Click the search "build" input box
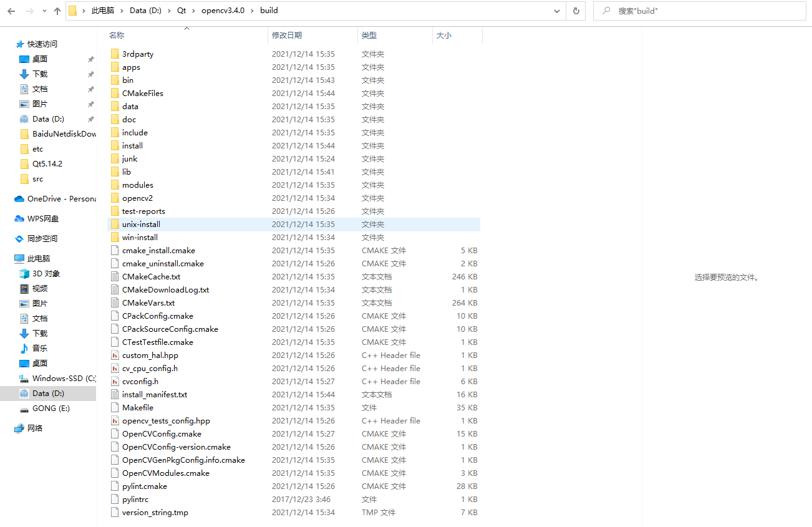 point(698,11)
